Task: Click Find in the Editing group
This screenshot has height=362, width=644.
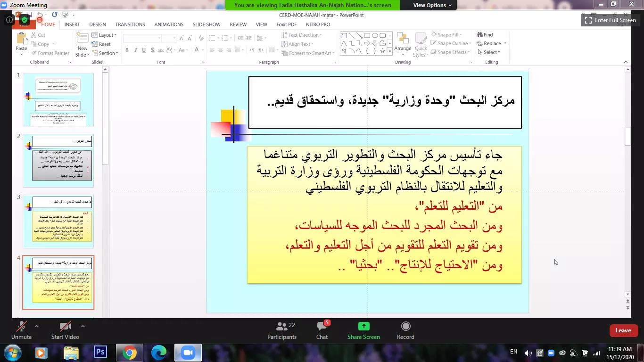Action: 485,35
